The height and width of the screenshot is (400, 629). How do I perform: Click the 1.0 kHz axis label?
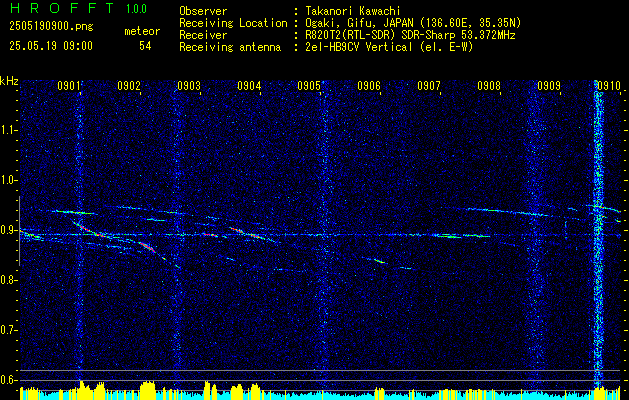coord(8,180)
